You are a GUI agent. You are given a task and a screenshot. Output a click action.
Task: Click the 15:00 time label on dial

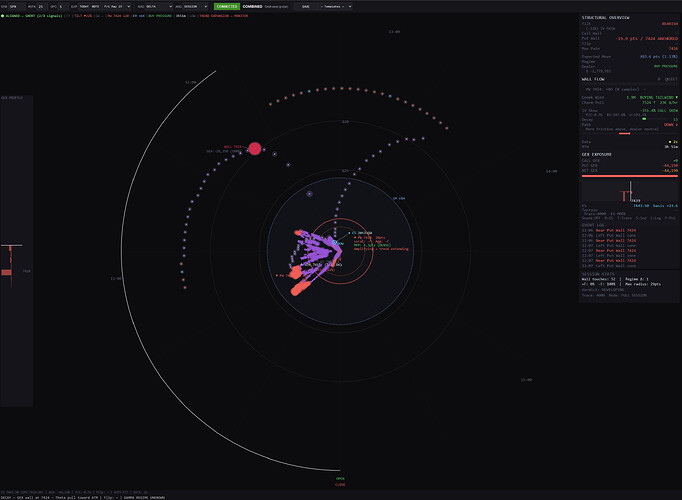tap(526, 380)
